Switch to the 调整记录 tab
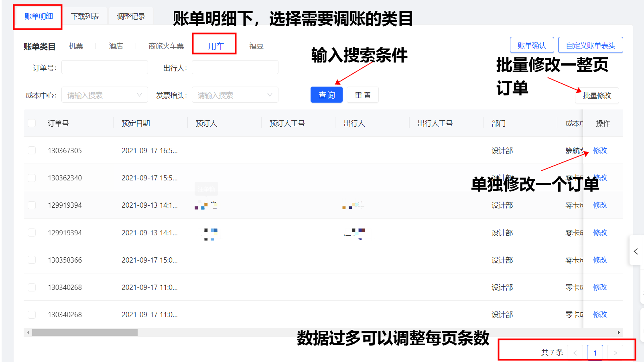The height and width of the screenshot is (362, 644). click(131, 16)
